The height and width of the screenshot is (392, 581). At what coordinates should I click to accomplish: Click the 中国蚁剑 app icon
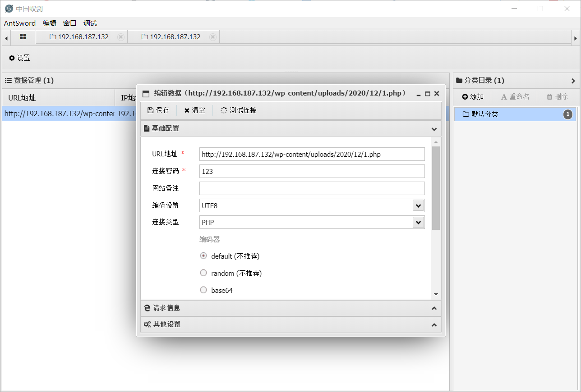click(9, 9)
